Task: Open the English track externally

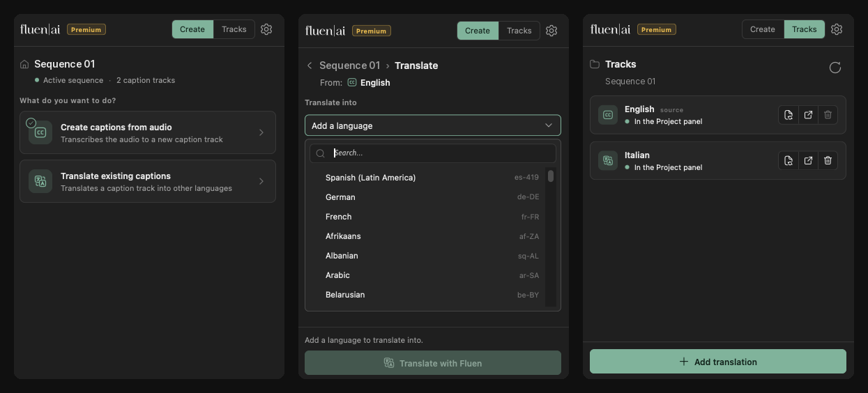Action: [x=808, y=115]
